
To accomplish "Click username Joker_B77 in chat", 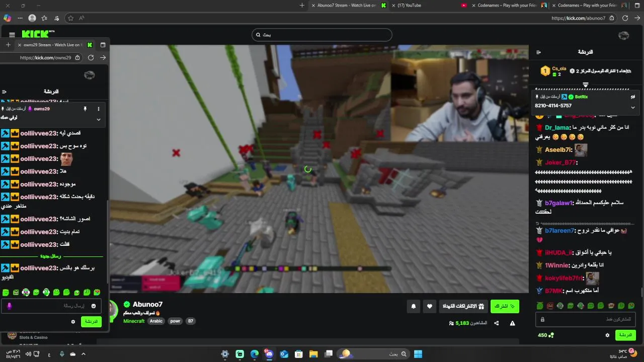I will pos(560,162).
